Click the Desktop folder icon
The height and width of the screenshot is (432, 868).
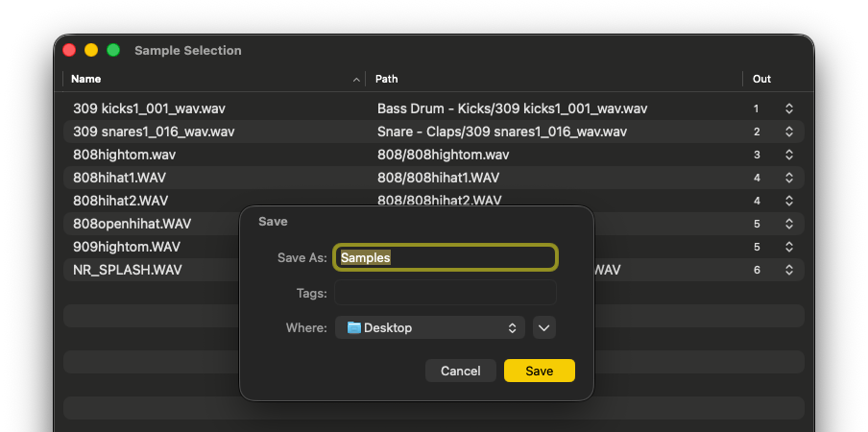click(x=353, y=328)
